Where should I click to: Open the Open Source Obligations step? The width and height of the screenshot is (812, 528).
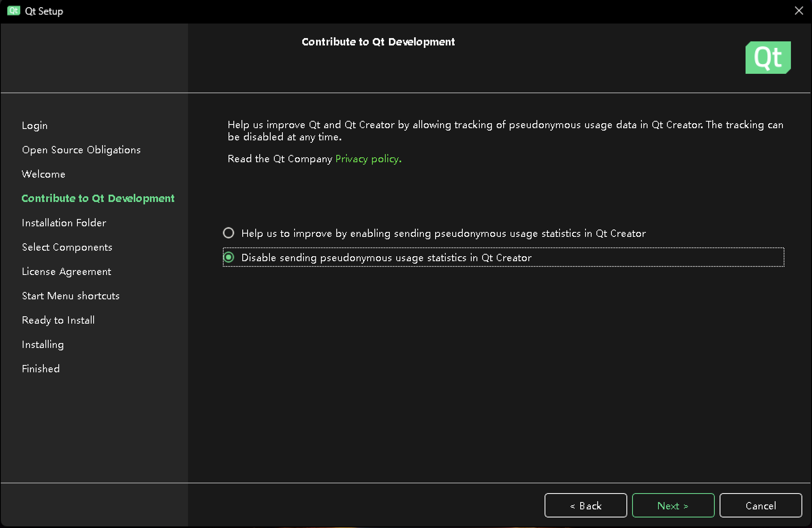click(x=81, y=150)
